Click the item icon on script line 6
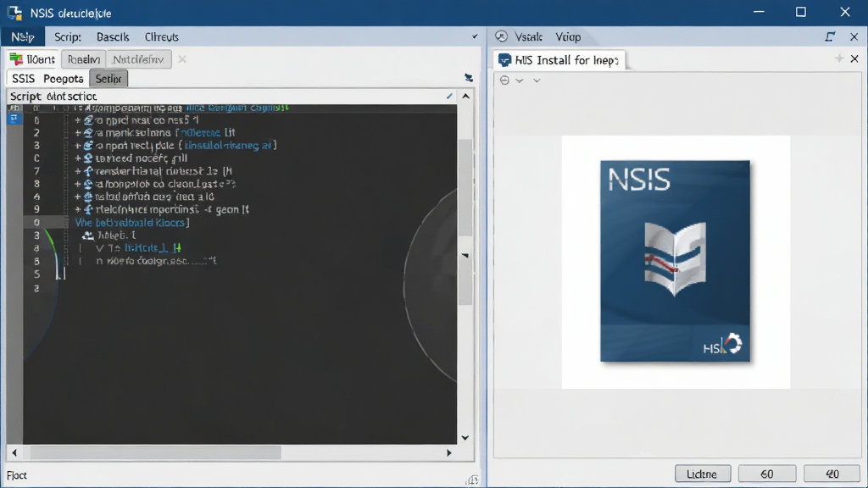The width and height of the screenshot is (868, 488). click(88, 197)
